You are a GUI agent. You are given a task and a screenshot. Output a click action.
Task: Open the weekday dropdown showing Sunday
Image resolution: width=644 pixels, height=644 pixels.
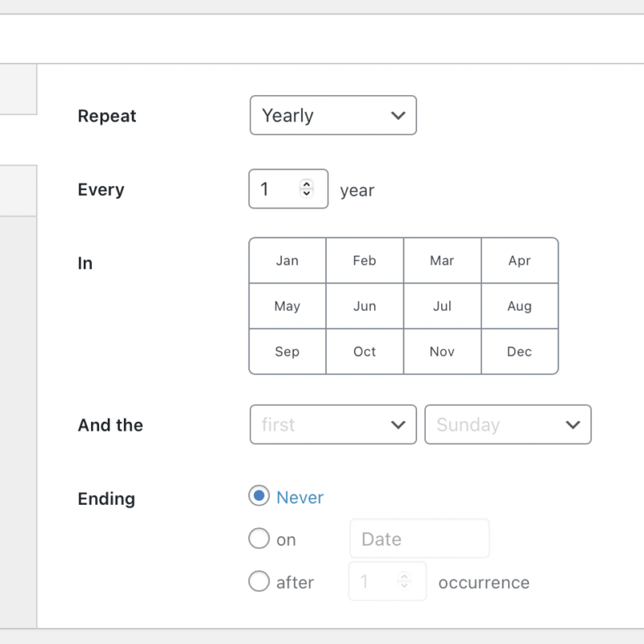tap(507, 424)
